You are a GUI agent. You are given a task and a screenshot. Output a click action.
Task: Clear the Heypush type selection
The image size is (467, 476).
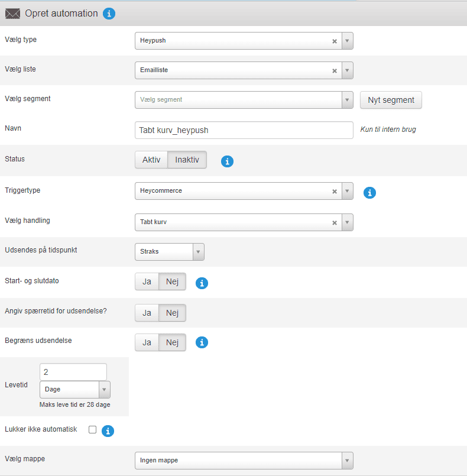point(334,41)
